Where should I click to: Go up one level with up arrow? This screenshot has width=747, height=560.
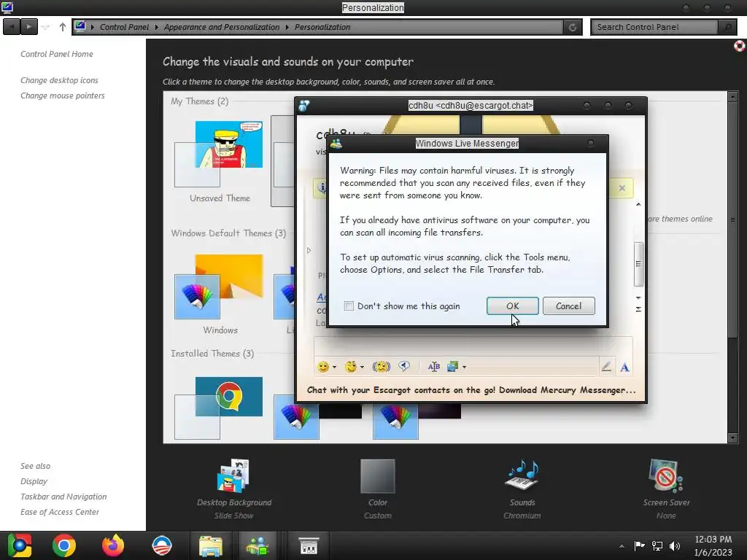[63, 27]
